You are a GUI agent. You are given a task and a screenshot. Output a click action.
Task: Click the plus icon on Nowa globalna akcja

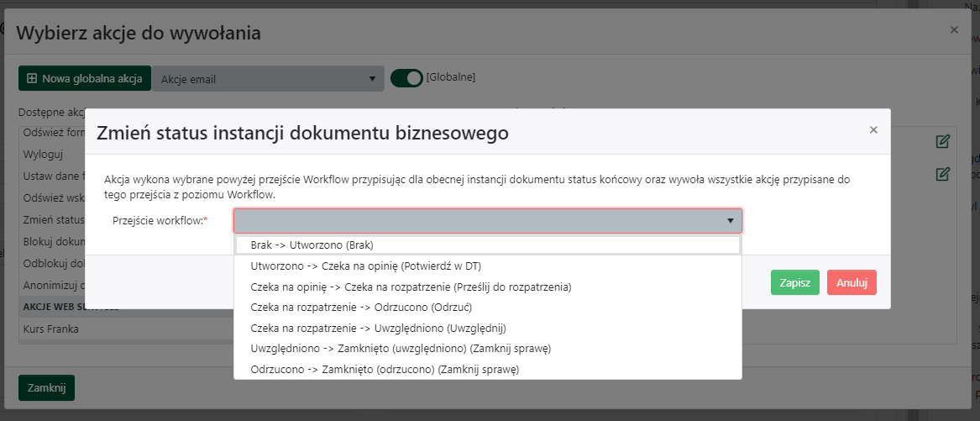tap(32, 79)
